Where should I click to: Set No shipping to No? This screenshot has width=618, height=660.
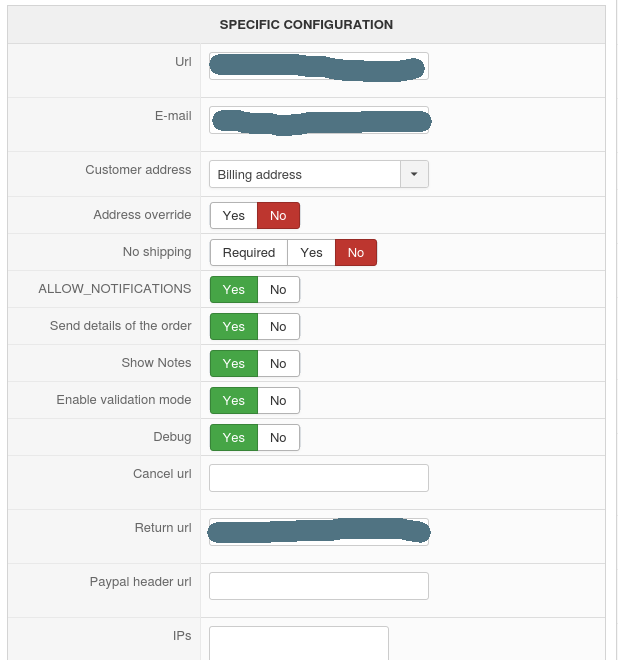[356, 253]
